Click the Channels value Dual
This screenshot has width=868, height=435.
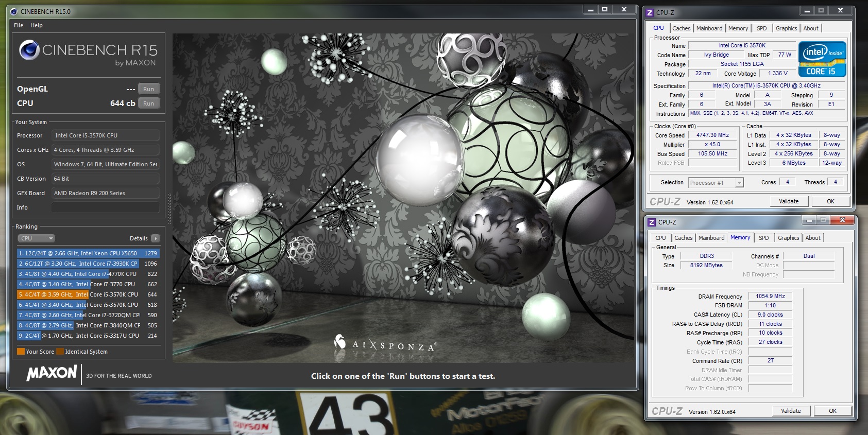point(809,256)
